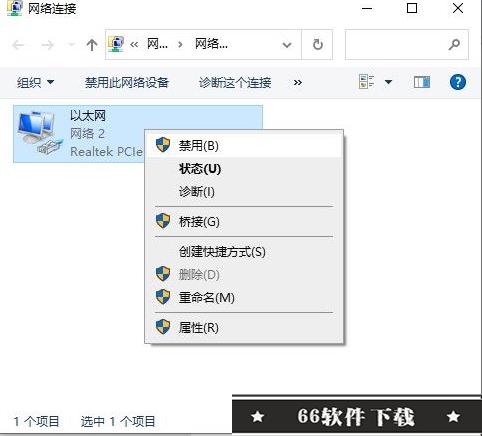
Task: Open the recent locations dropdown arrow
Action: click(71, 44)
